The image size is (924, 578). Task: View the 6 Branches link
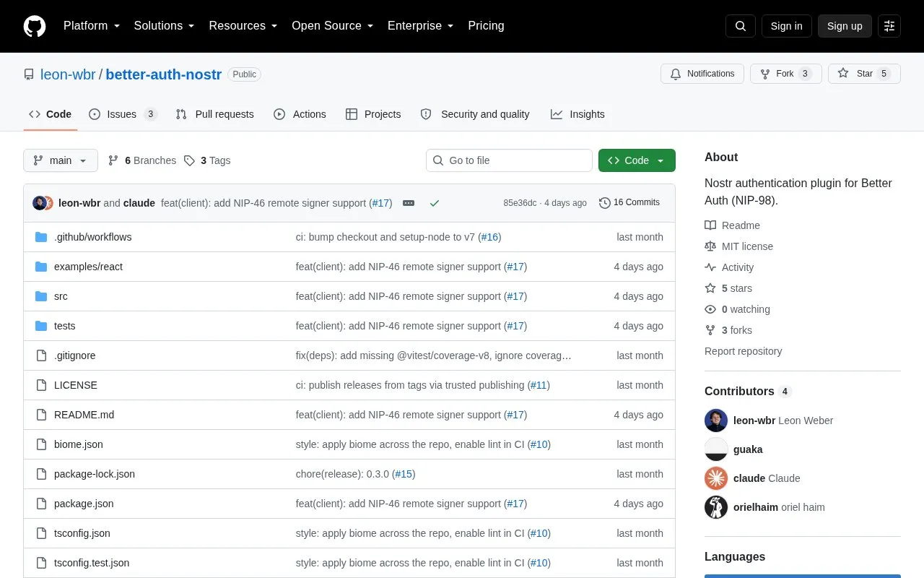tap(142, 160)
